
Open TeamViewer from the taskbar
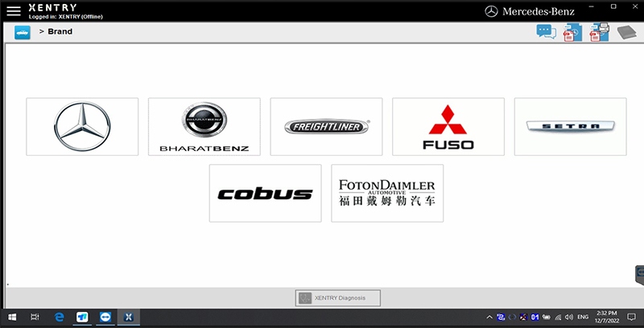click(x=105, y=317)
